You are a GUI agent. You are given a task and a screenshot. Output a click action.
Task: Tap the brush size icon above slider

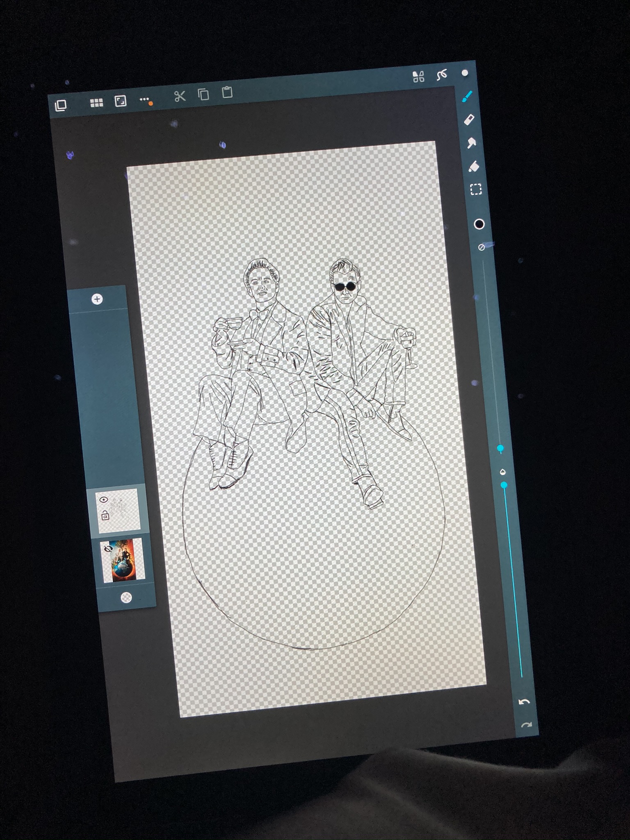[482, 247]
